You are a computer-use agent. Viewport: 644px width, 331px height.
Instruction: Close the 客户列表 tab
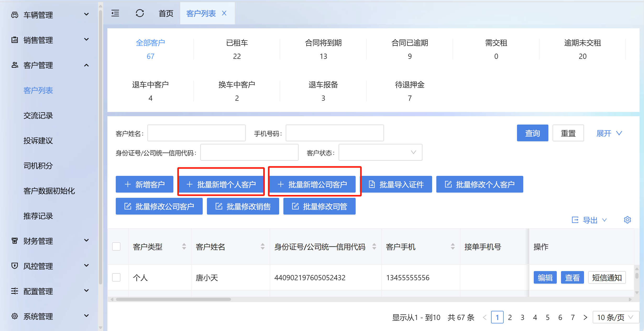(224, 13)
